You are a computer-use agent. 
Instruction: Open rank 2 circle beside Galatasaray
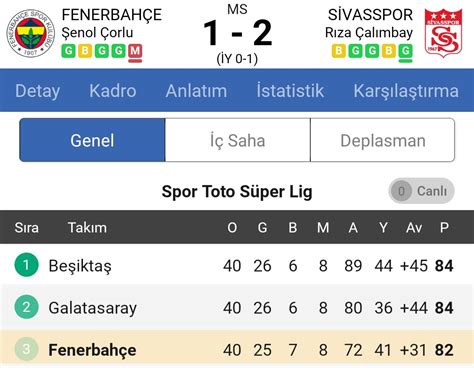coord(27,307)
